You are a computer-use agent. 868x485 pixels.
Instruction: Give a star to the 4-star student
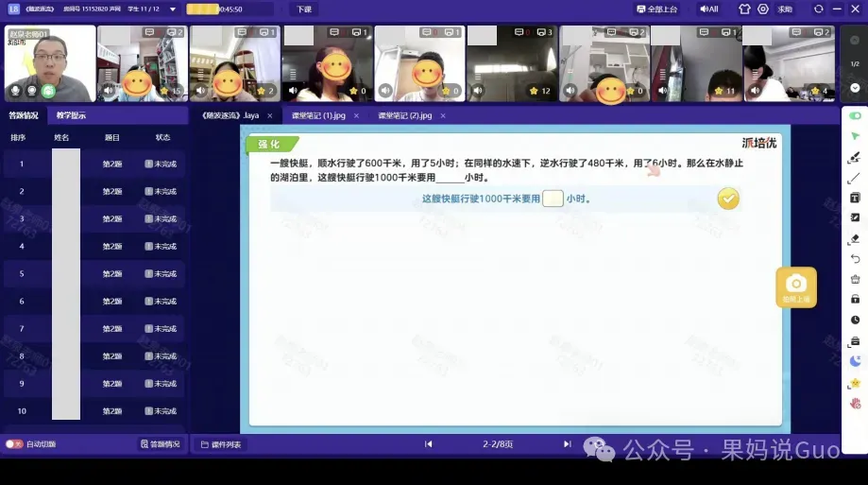click(x=815, y=91)
